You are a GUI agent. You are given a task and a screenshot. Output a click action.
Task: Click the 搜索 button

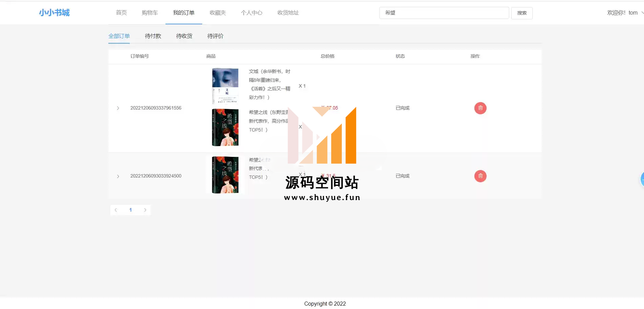(522, 13)
